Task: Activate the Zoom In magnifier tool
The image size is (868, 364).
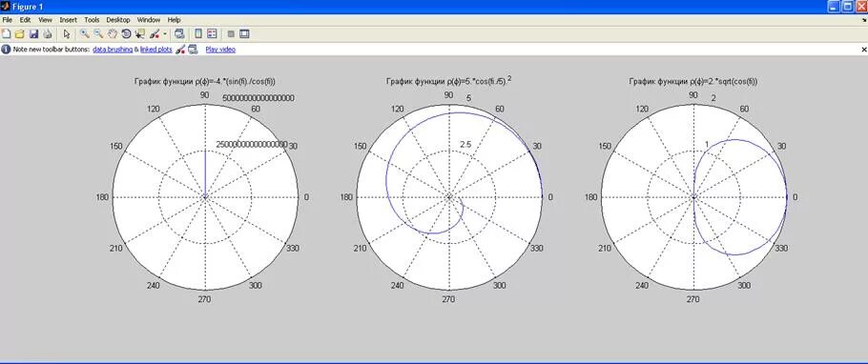Action: click(x=84, y=33)
